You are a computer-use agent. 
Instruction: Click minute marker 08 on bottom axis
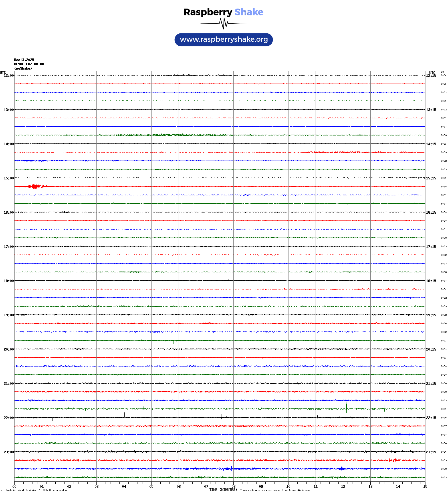(233, 487)
